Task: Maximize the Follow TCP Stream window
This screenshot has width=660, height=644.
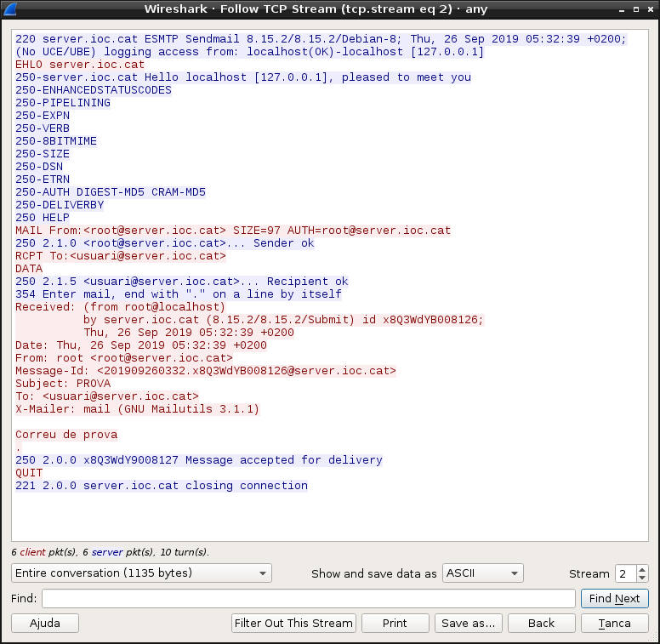Action: (636, 9)
